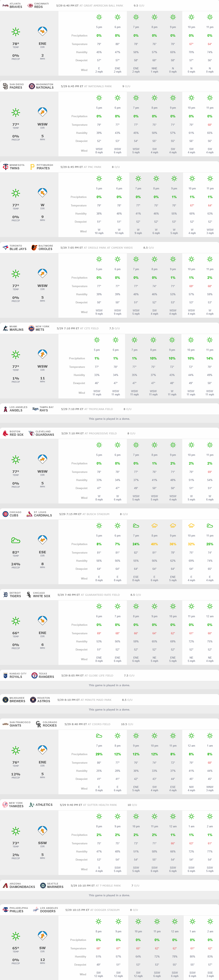Click 'AT NATIONALS PARK' venue text

tap(98, 86)
